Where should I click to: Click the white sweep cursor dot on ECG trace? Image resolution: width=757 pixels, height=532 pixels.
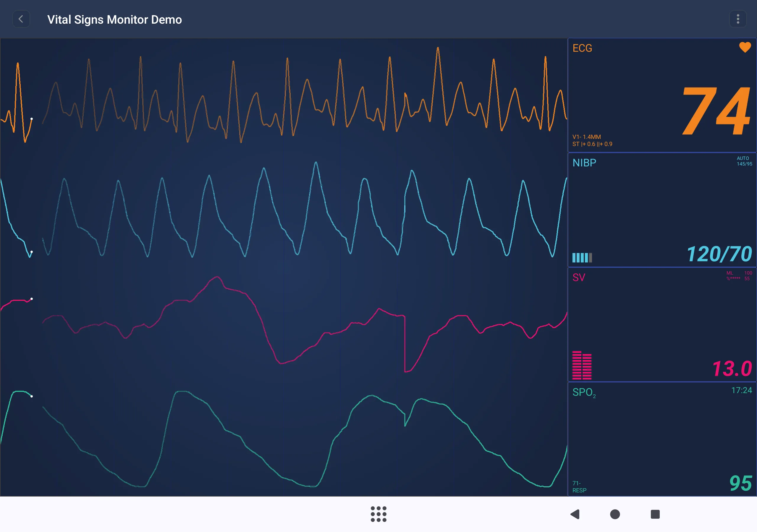click(32, 119)
